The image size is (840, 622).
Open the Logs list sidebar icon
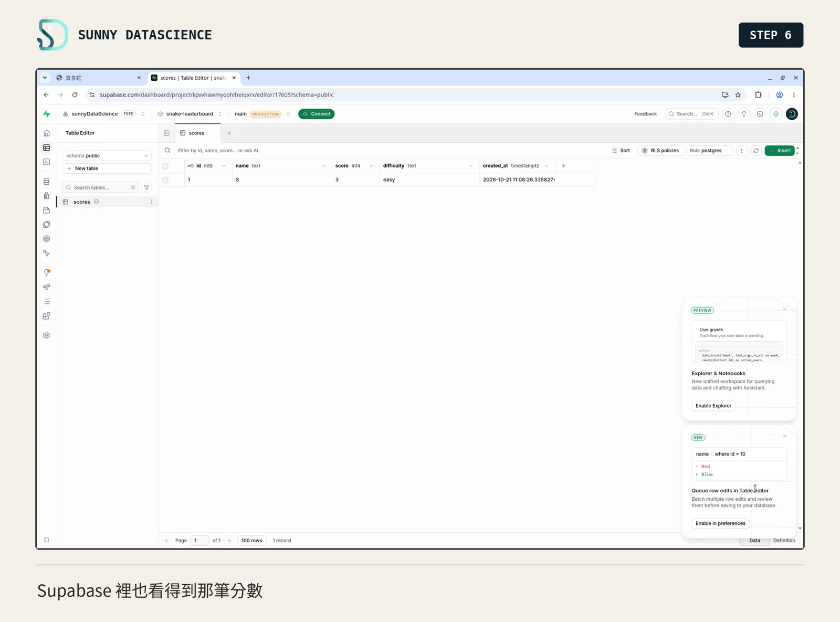click(47, 302)
